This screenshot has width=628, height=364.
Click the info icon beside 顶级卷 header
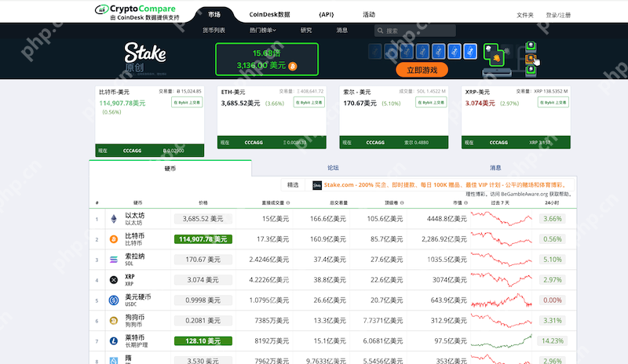pyautogui.click(x=402, y=203)
